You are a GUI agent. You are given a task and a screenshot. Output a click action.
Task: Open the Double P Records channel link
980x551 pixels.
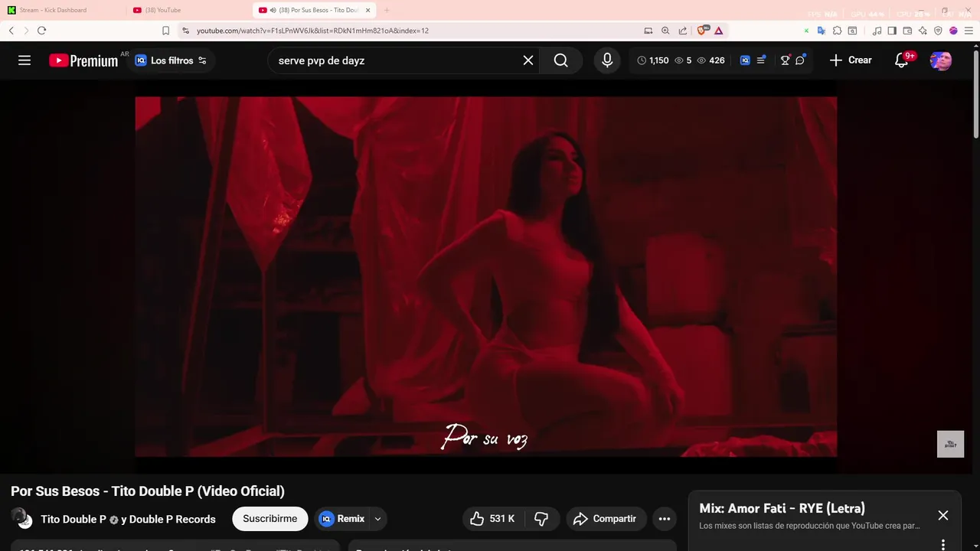(x=172, y=519)
